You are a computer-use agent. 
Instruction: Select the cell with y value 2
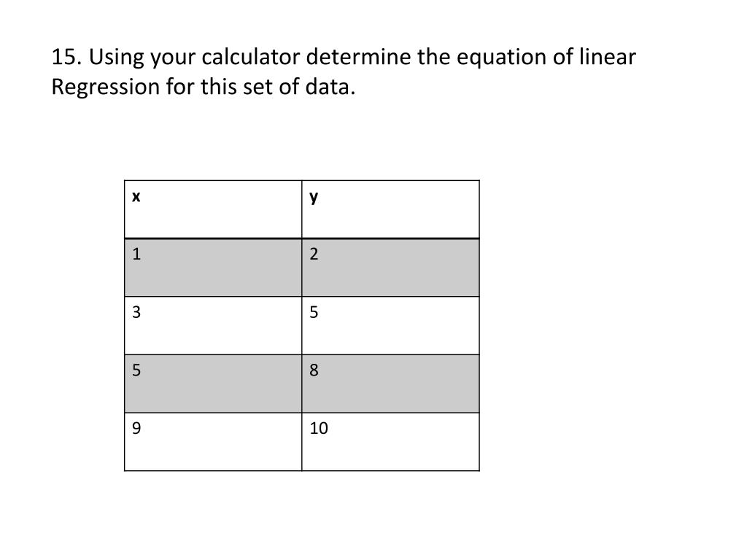tap(391, 268)
